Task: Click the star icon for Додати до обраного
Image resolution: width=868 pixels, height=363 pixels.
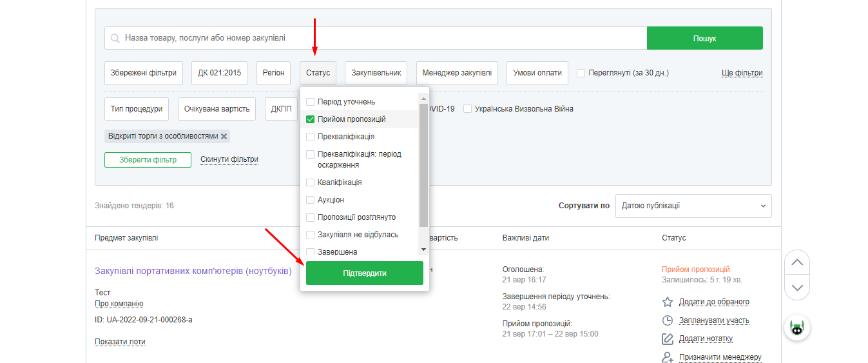Action: tap(668, 302)
